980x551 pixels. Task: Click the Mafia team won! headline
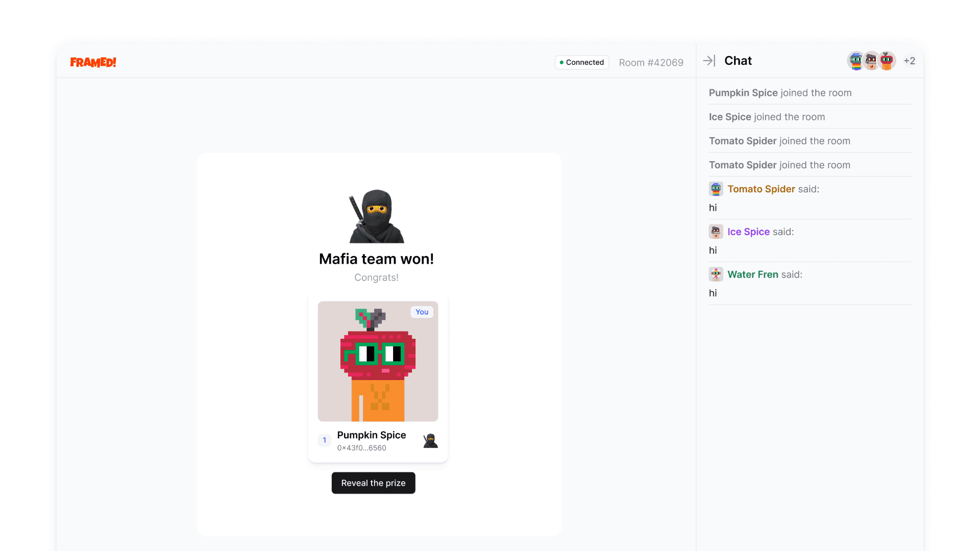tap(376, 259)
